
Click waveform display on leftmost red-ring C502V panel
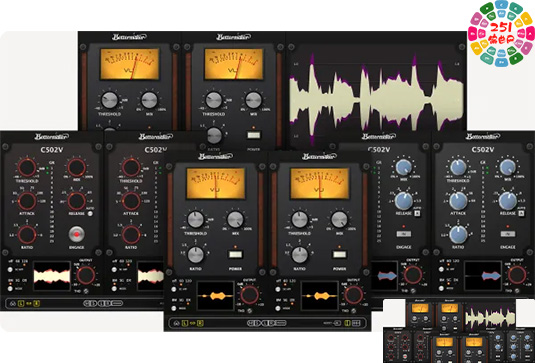52,276
